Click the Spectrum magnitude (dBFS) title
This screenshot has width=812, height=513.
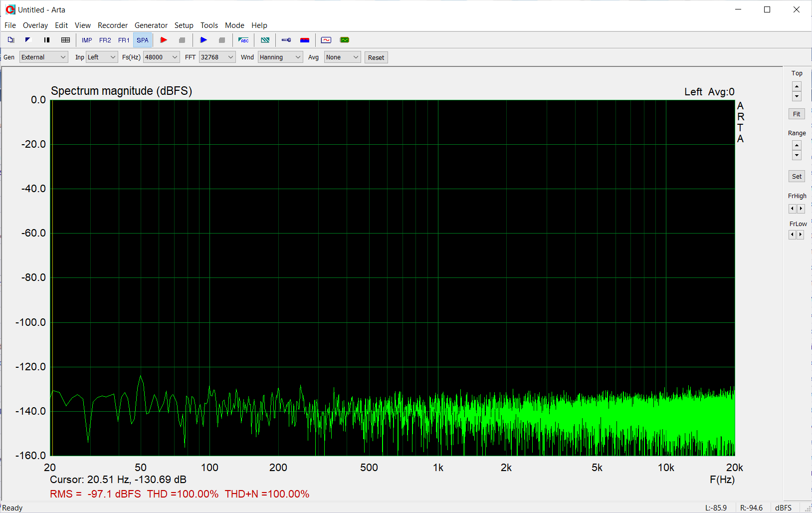[x=121, y=91]
